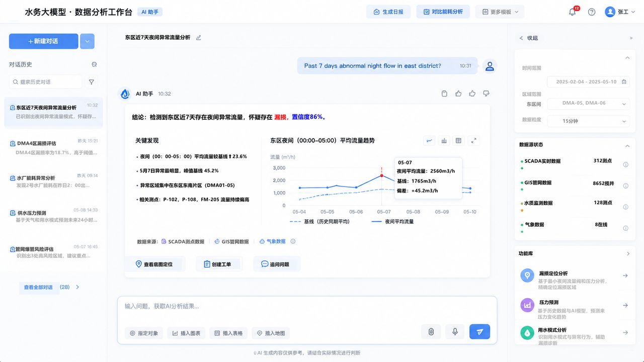Click 查看底图定位 button
The height and width of the screenshot is (362, 644).
155,264
